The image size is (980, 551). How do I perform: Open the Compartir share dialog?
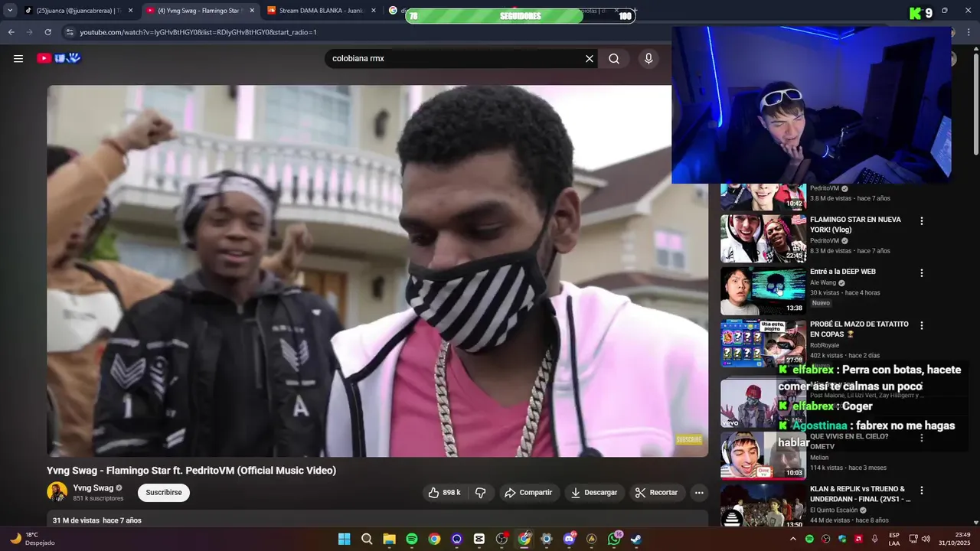click(528, 493)
